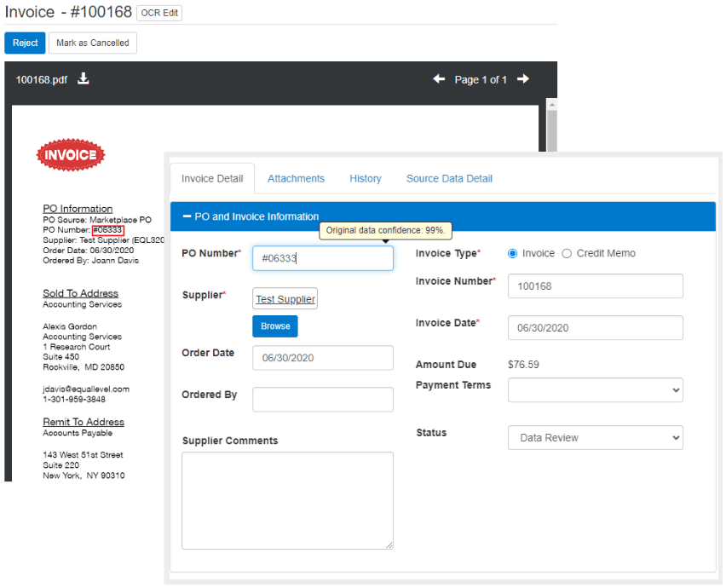726x588 pixels.
Task: Download the 100168.pdf file
Action: pyautogui.click(x=84, y=79)
